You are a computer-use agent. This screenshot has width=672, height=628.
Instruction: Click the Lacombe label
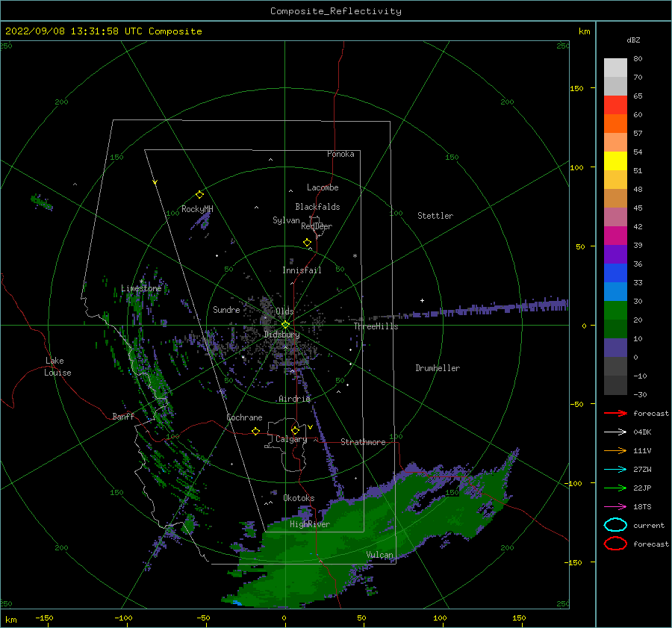tap(323, 187)
